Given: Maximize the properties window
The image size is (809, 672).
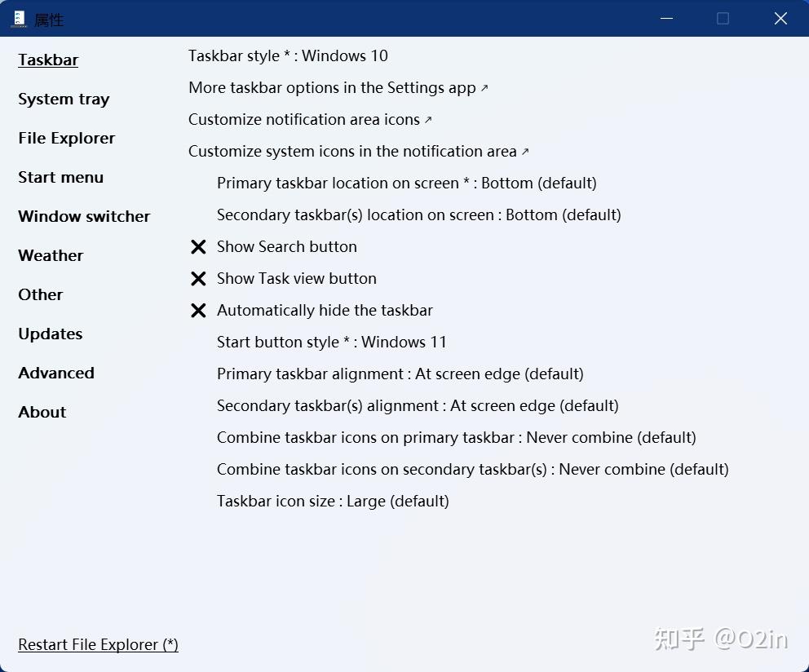Looking at the screenshot, I should click(723, 19).
